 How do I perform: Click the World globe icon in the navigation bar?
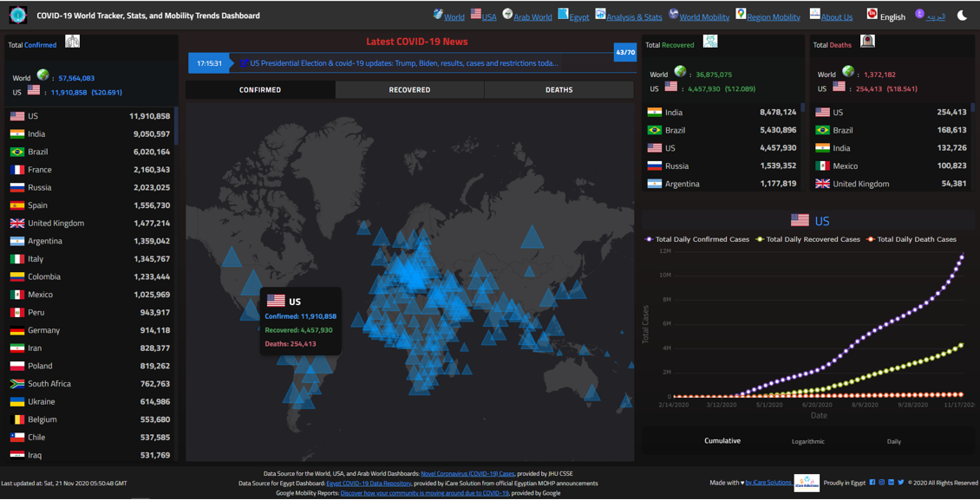click(437, 14)
